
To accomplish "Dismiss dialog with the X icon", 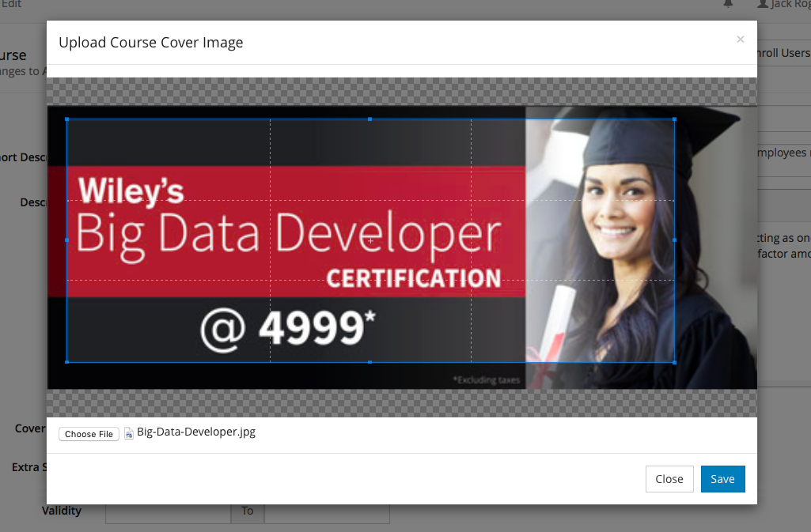I will [740, 40].
